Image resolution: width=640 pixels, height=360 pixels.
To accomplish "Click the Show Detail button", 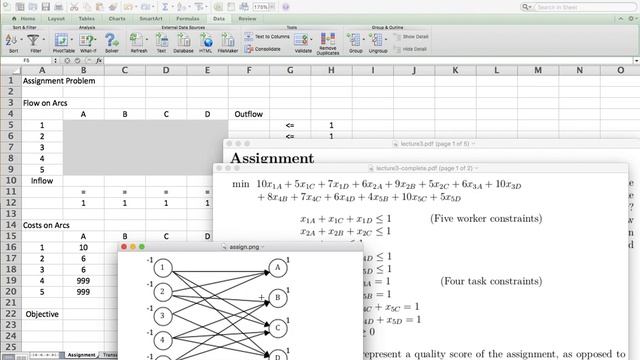I will tap(411, 37).
